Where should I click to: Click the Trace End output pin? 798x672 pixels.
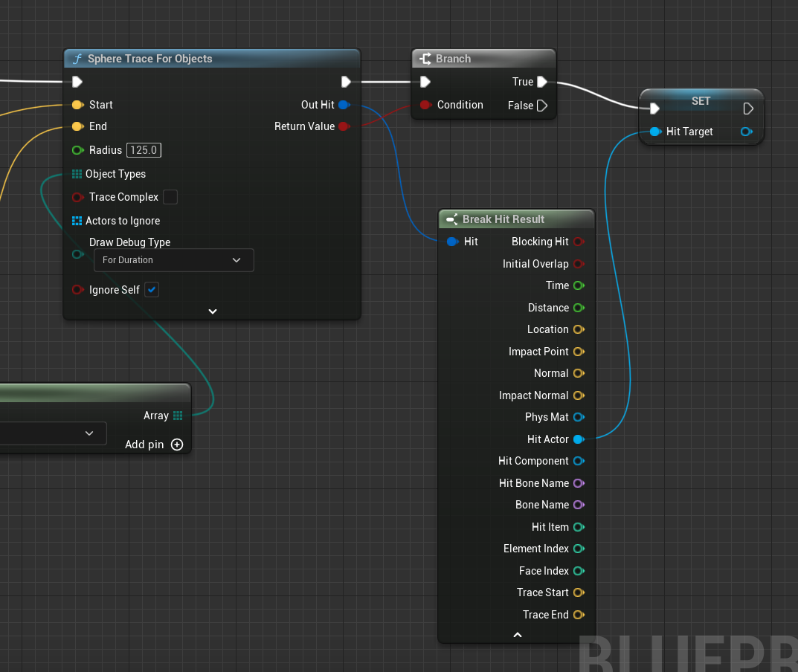579,615
